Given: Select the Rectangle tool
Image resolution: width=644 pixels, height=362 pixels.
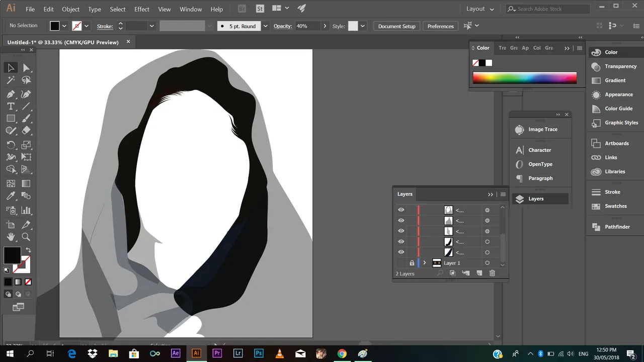Looking at the screenshot, I should 11,118.
